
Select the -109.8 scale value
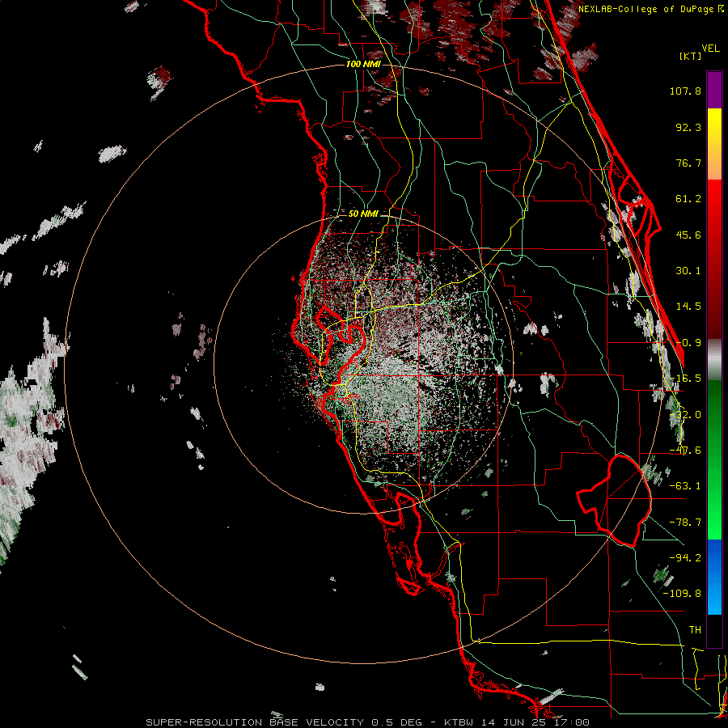click(683, 594)
